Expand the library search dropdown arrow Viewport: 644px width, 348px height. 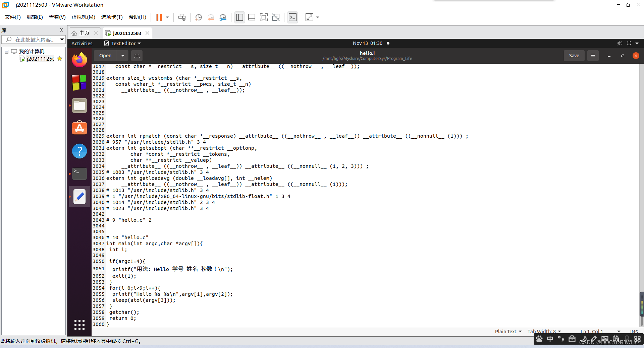62,40
